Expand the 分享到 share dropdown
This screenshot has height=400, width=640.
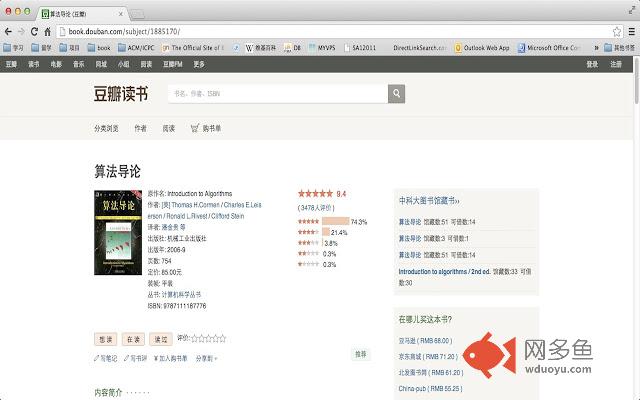tap(206, 358)
